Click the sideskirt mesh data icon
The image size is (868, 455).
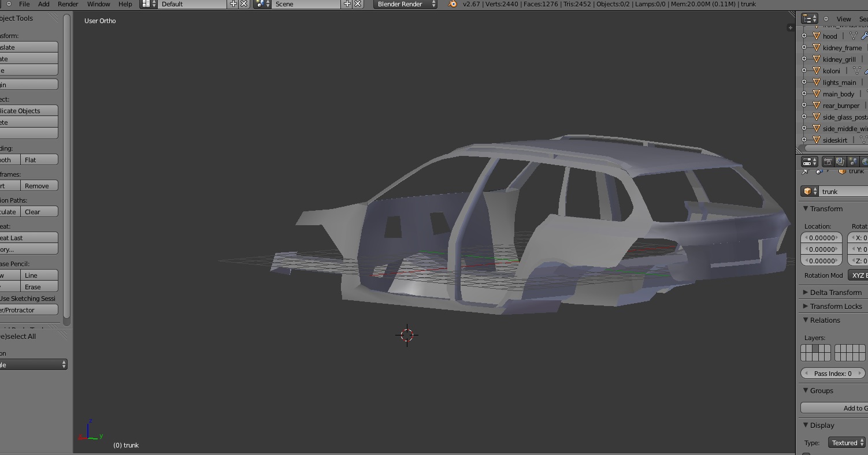pos(863,140)
